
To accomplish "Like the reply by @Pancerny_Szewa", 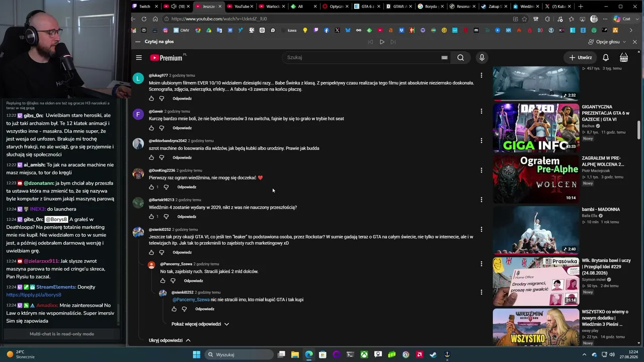I will (163, 281).
